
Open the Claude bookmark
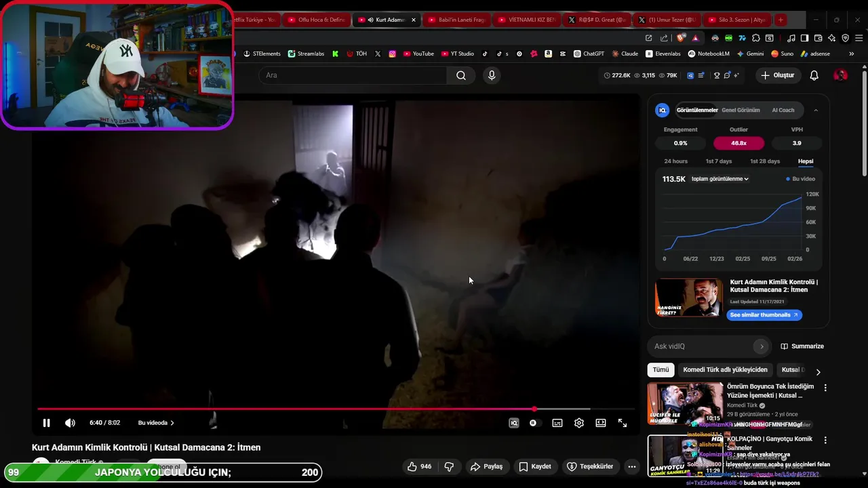pyautogui.click(x=625, y=54)
